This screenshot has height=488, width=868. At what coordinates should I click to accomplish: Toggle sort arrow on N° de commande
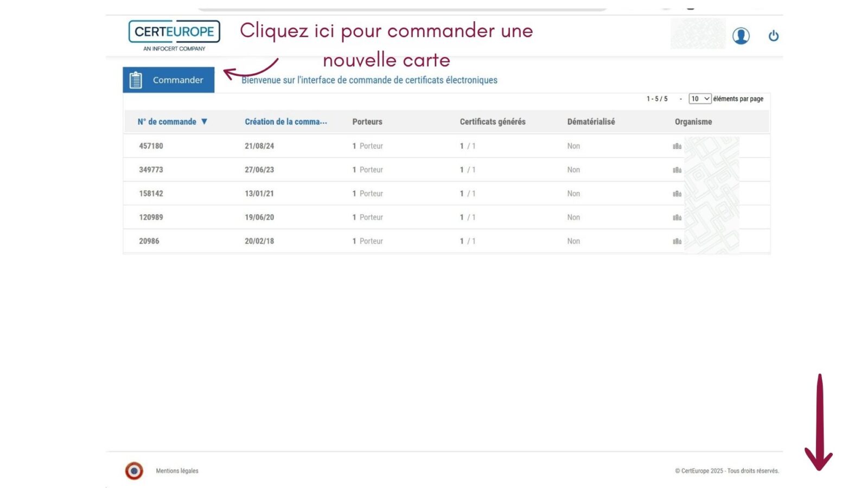pyautogui.click(x=205, y=121)
